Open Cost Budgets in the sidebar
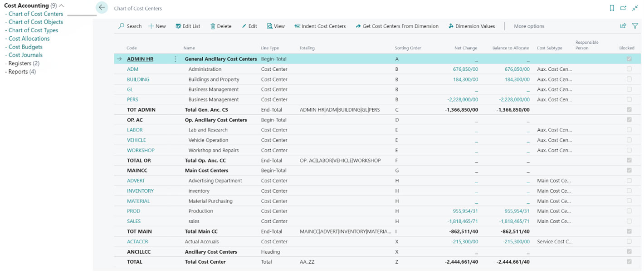Image resolution: width=644 pixels, height=274 pixels. 25,47
